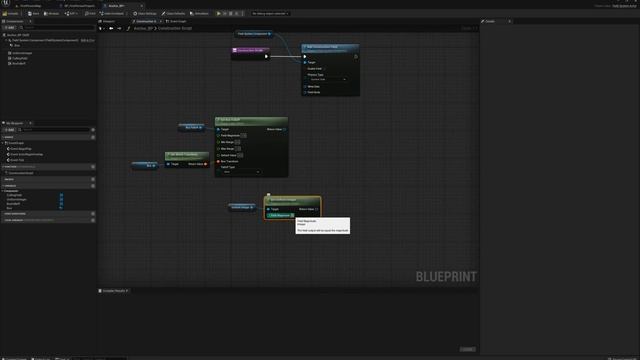640x360 pixels.
Task: Toggle BoxFalloff variable visibility eye
Action: (61, 203)
